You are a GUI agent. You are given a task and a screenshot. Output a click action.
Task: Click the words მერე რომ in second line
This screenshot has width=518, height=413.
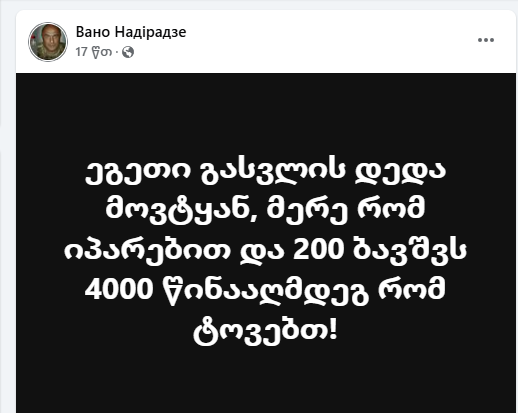[347, 211]
